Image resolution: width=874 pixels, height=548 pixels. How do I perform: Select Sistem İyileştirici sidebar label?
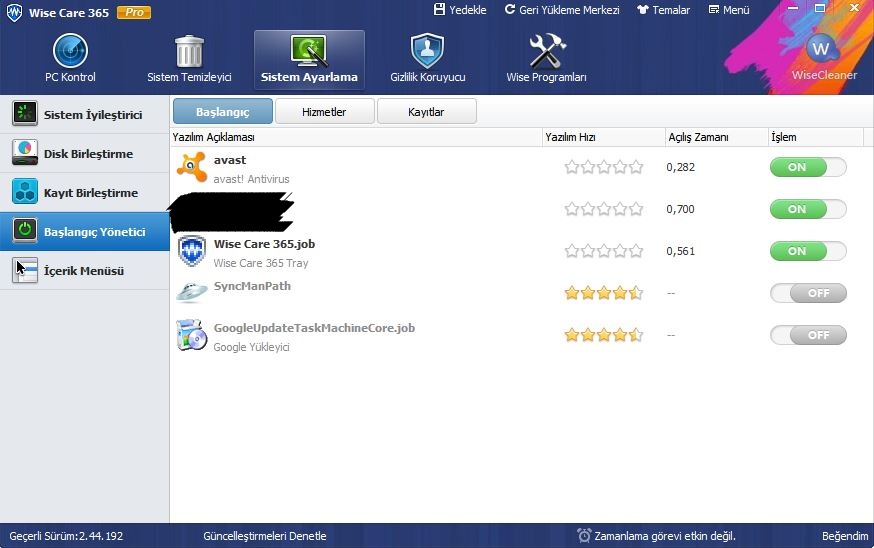point(93,115)
